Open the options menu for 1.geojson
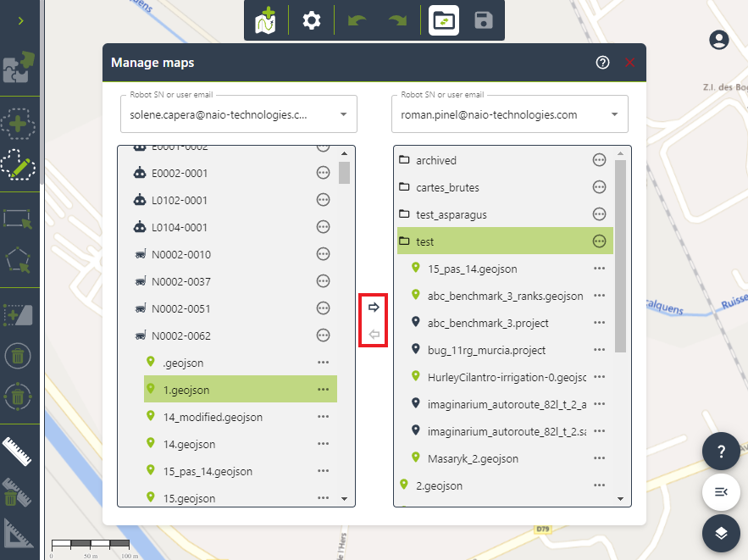 (323, 389)
